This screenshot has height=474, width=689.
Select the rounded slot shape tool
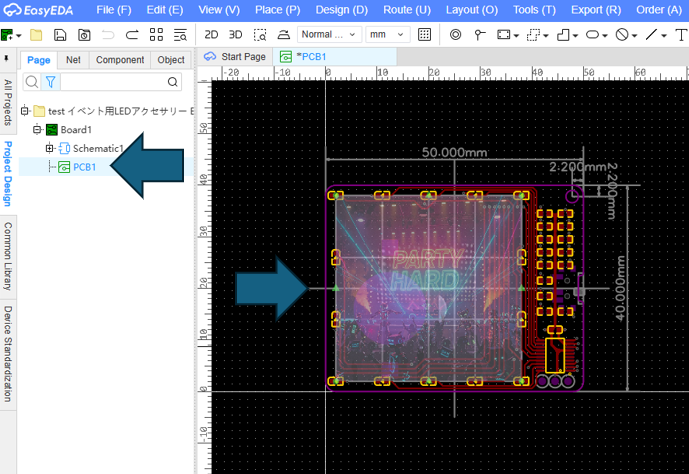tap(592, 34)
